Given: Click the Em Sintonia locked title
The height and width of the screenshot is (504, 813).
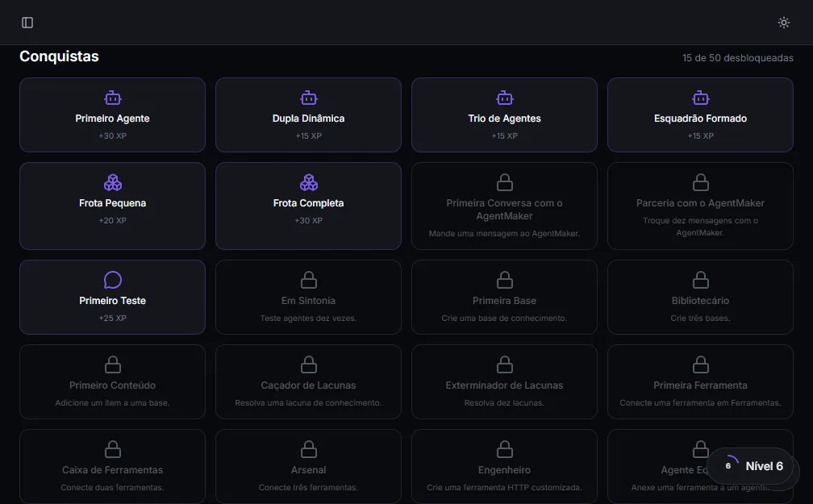Looking at the screenshot, I should pos(308,301).
